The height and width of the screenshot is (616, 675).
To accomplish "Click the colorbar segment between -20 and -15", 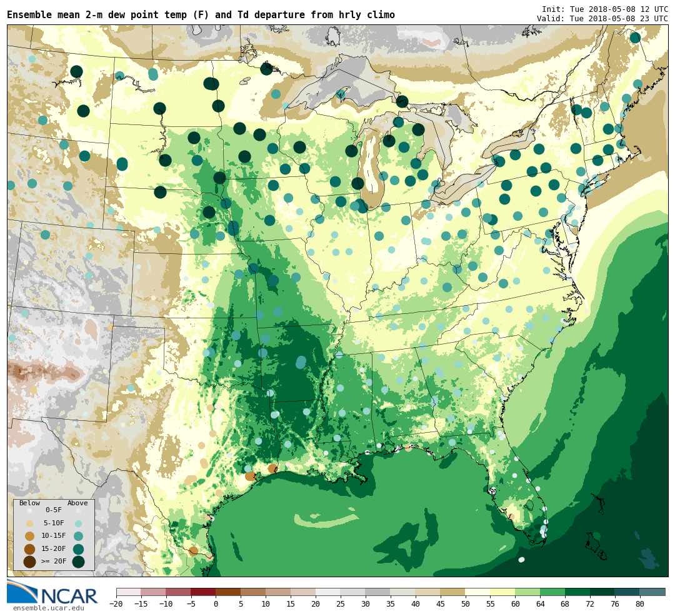I will (129, 592).
